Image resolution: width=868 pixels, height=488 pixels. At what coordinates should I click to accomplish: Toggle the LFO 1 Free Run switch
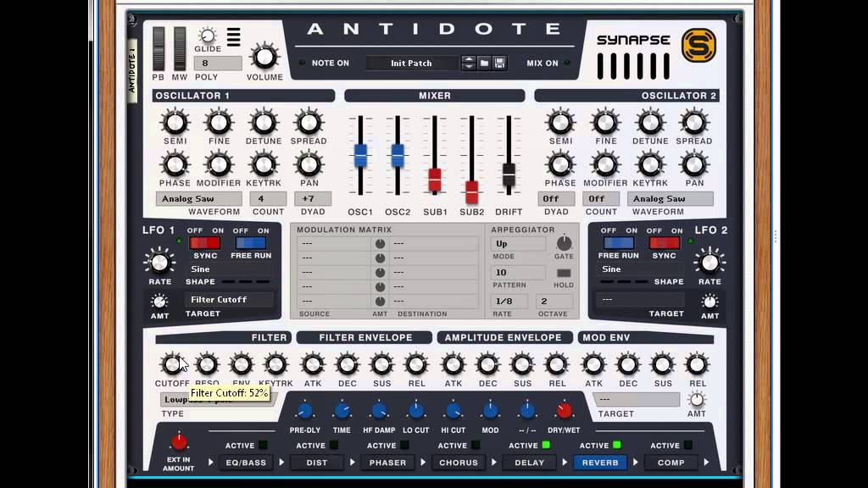click(x=250, y=243)
